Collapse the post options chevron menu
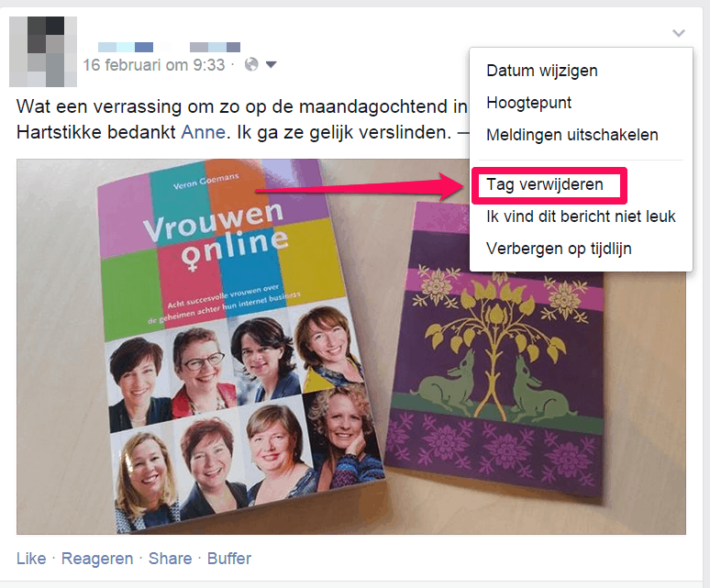 (x=678, y=33)
